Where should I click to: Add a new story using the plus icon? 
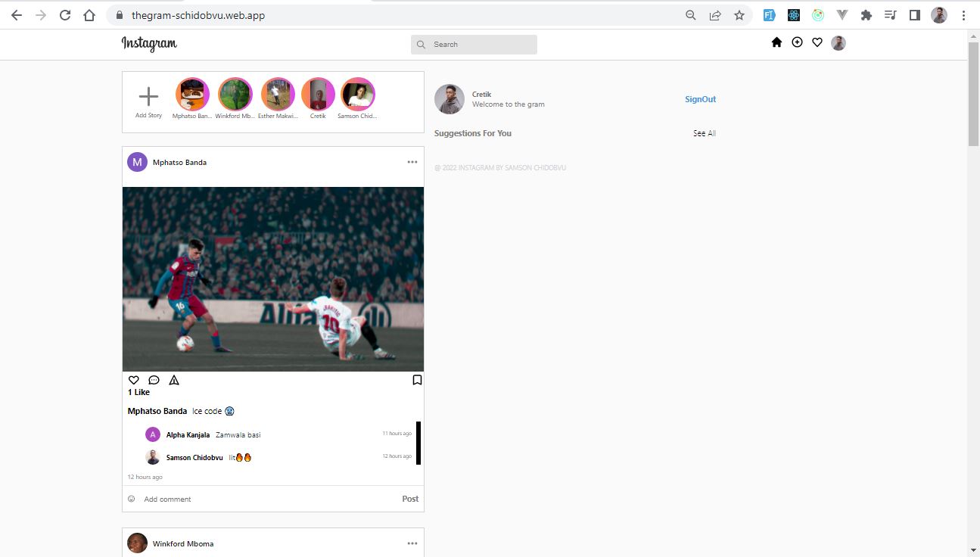(x=148, y=96)
